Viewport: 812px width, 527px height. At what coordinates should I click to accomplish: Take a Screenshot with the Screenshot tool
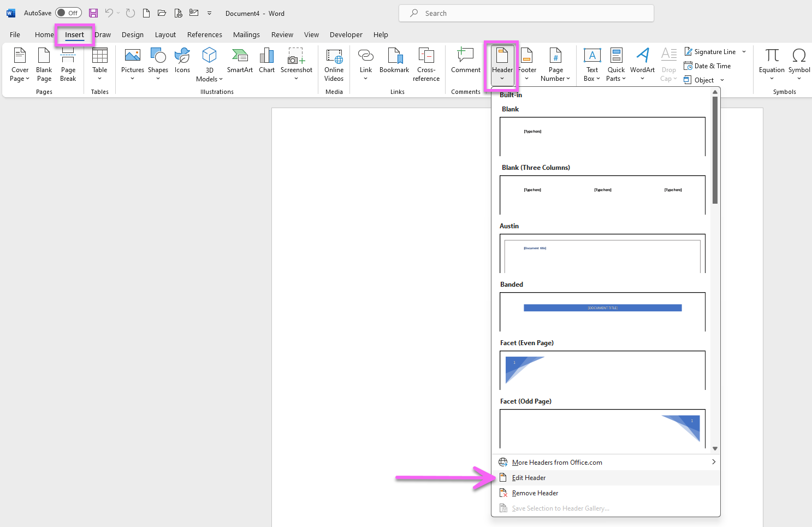coord(297,64)
